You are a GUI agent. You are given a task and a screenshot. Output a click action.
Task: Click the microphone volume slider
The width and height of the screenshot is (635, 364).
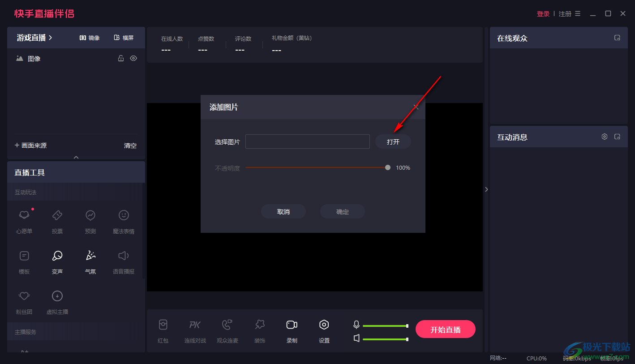(385, 326)
